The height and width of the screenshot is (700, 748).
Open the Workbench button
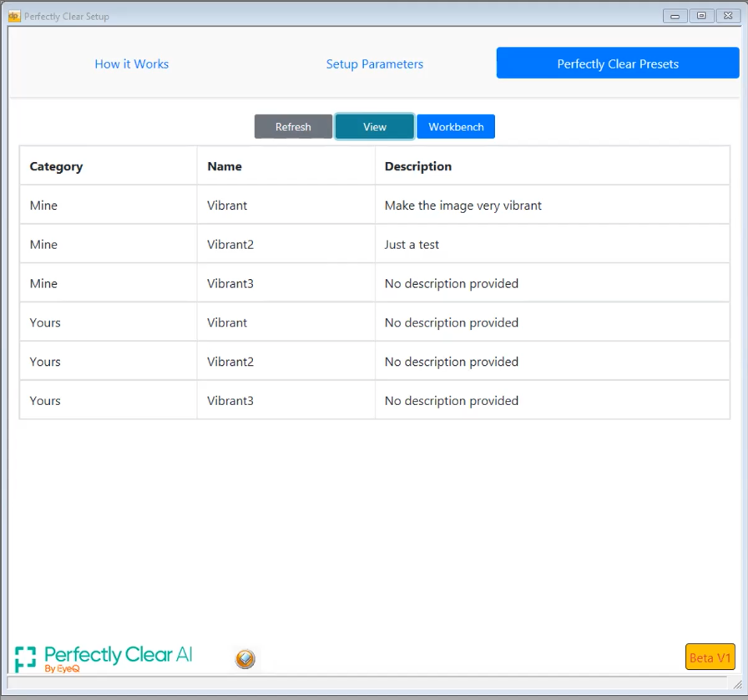tap(456, 126)
